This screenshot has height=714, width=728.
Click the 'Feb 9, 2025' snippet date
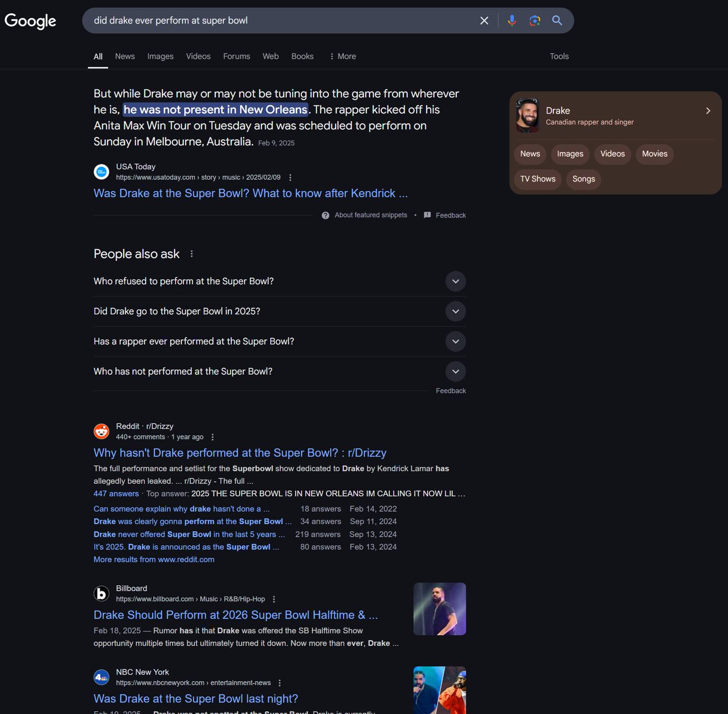[276, 143]
